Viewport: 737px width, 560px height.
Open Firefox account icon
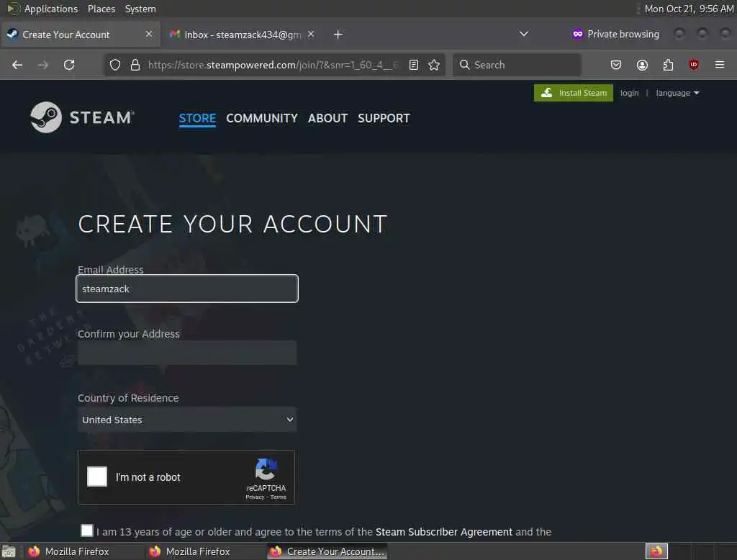tap(642, 65)
